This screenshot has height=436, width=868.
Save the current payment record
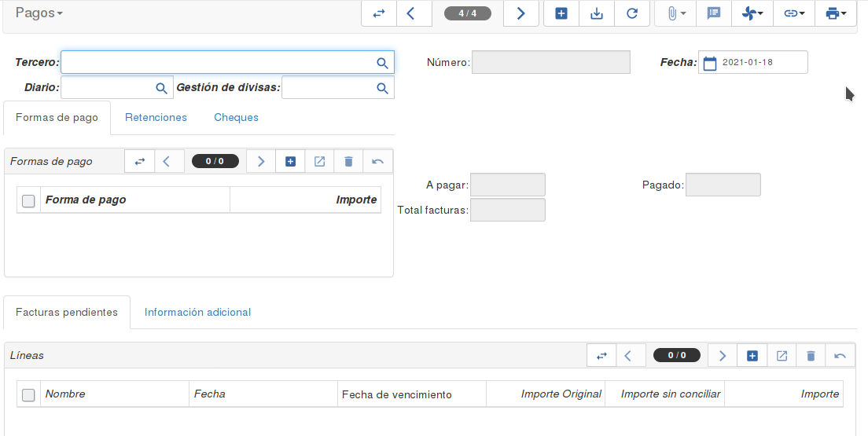click(x=597, y=13)
